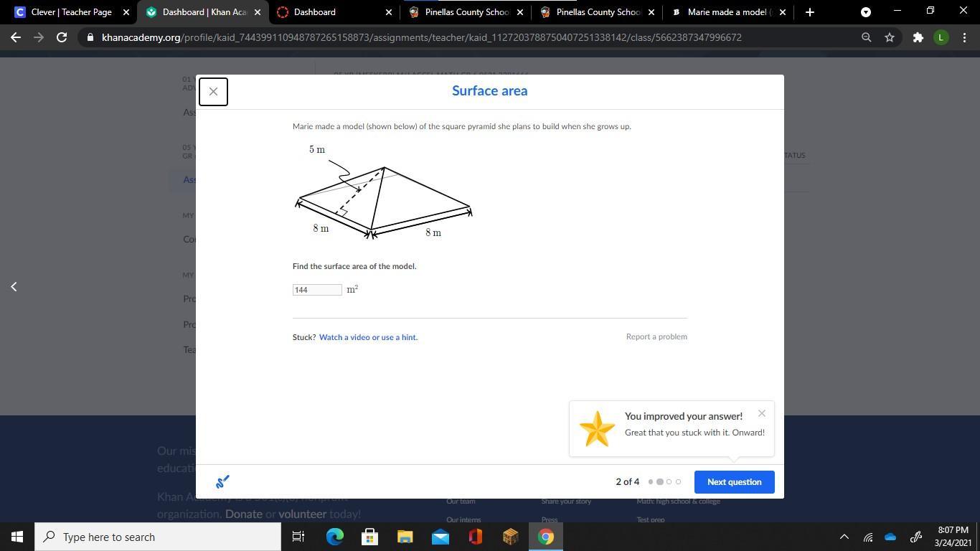The width and height of the screenshot is (980, 551).
Task: Show hidden system tray icons
Action: tap(844, 537)
